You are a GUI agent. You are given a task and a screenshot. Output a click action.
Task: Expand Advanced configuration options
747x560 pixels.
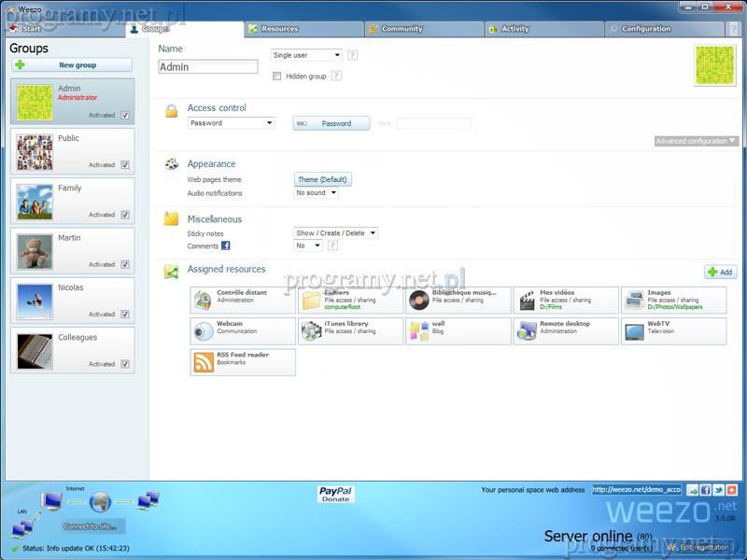click(696, 141)
